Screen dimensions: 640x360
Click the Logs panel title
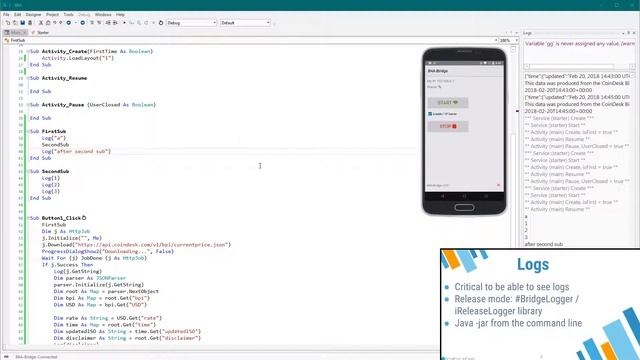coord(527,33)
